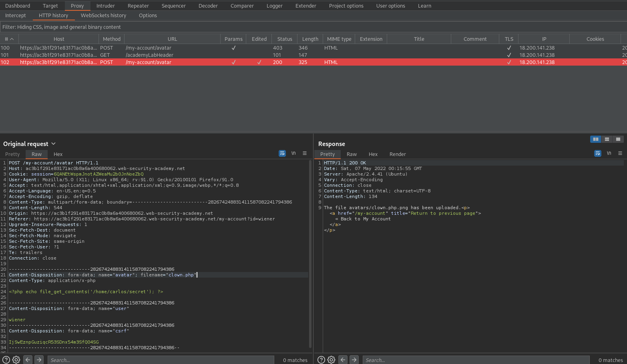This screenshot has height=364, width=627.
Task: Show non-printable characters (\n) in request panel
Action: point(293,153)
